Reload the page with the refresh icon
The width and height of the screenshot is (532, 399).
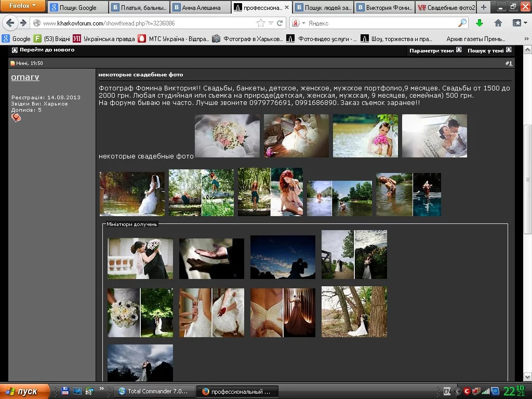coord(280,23)
